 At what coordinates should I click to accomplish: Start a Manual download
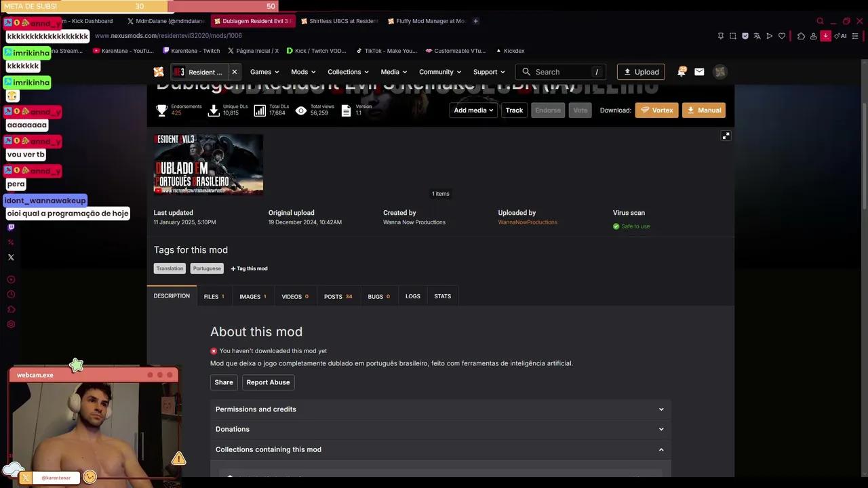pos(704,110)
